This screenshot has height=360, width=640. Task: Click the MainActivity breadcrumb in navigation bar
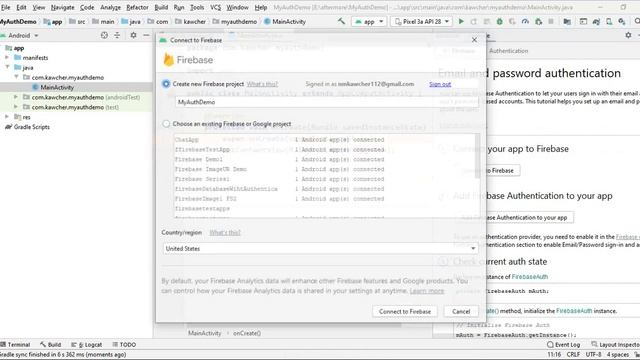[285, 22]
